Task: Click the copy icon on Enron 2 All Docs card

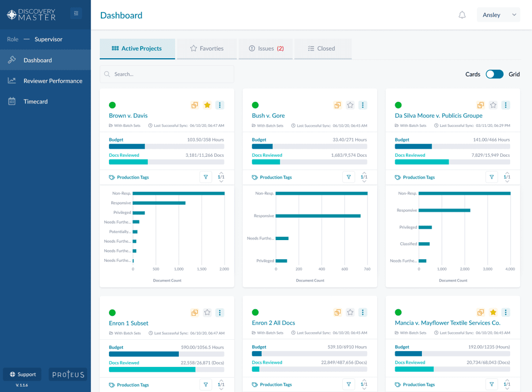Action: [337, 313]
